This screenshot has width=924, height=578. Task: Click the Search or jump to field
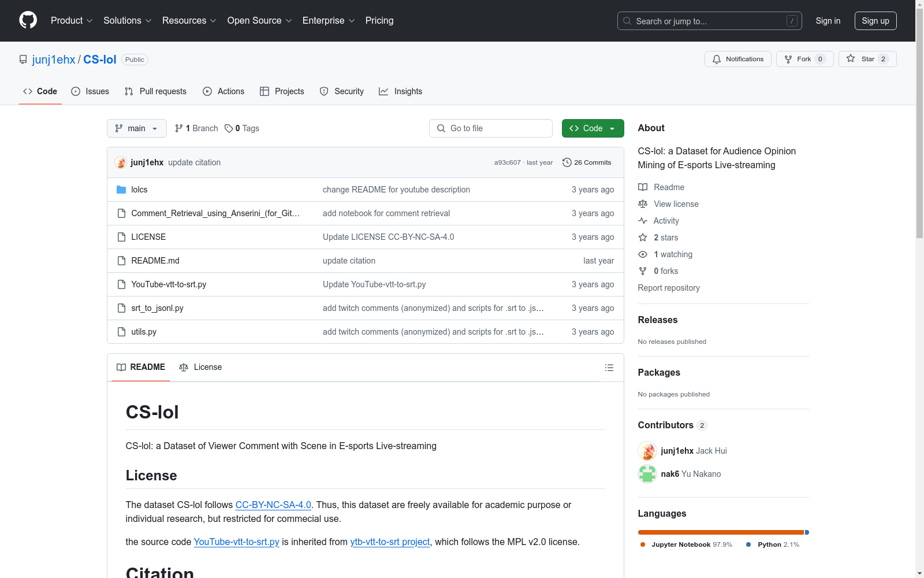click(710, 21)
